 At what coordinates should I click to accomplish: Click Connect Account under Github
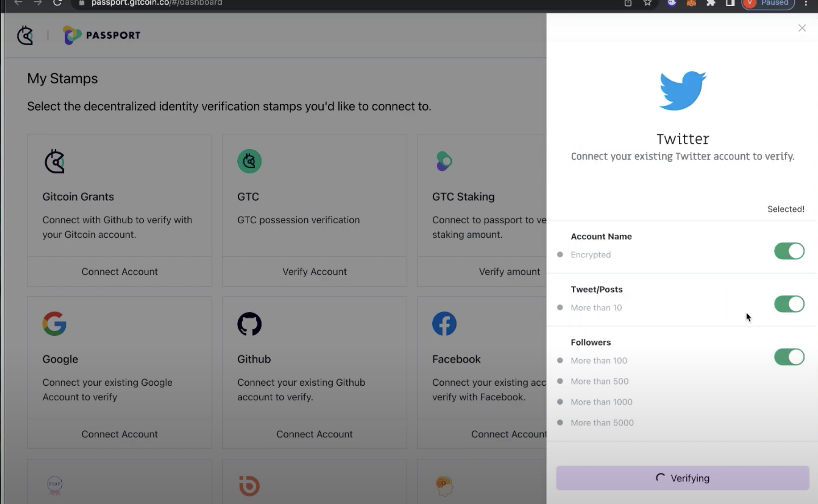pos(314,434)
